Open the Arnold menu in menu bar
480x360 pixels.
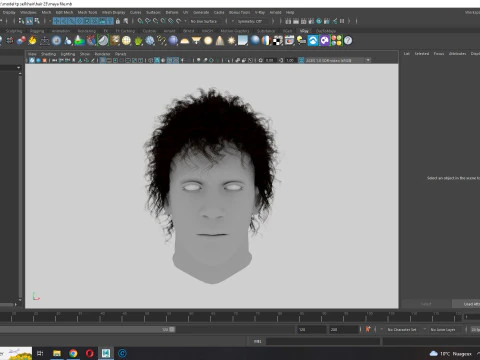click(x=275, y=12)
